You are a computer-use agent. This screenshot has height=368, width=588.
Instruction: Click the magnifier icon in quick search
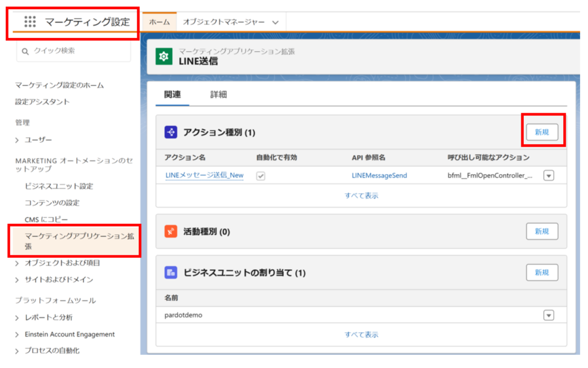pyautogui.click(x=25, y=51)
